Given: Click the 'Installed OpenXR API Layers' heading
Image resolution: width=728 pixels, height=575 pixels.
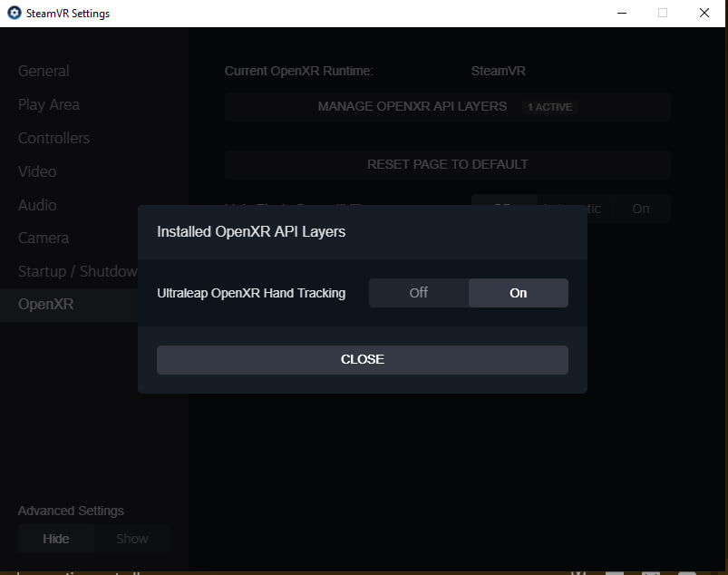Looking at the screenshot, I should click(x=251, y=231).
